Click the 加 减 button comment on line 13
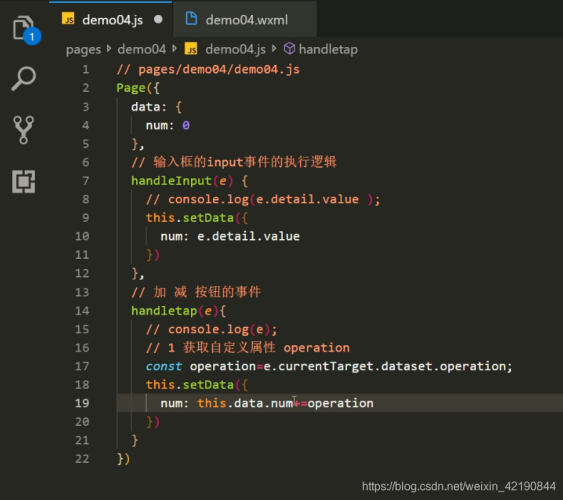Screen dimensions: 563x500 coord(196,292)
